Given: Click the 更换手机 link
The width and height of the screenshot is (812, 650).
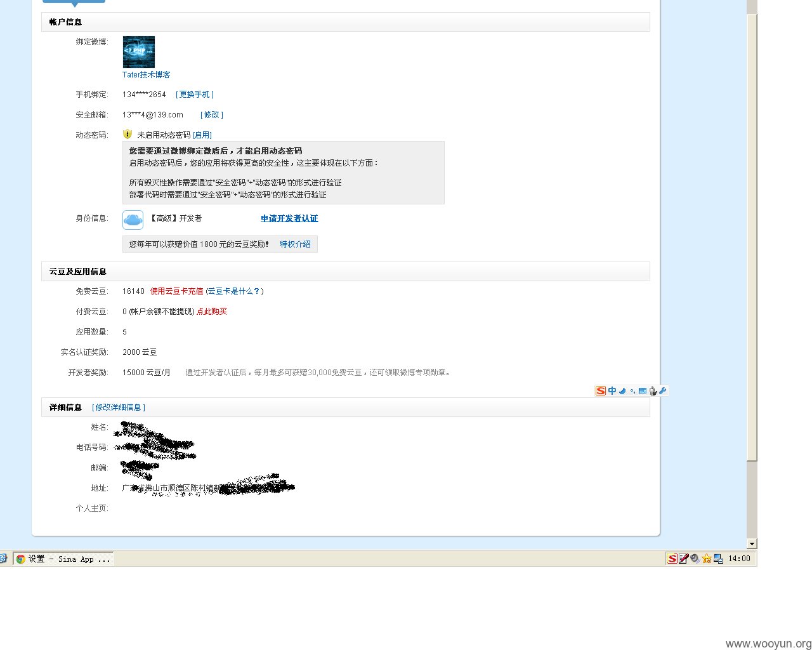Looking at the screenshot, I should 195,95.
